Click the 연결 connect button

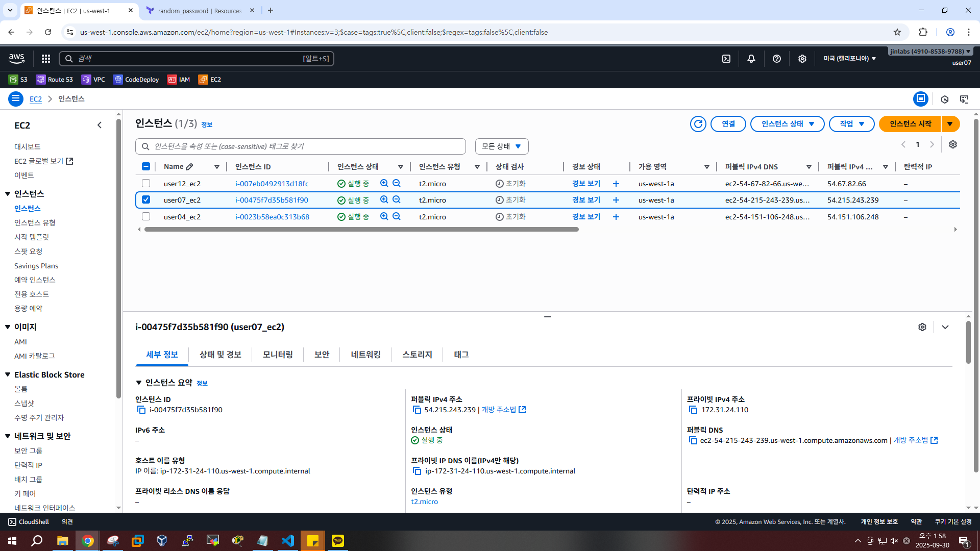(728, 124)
